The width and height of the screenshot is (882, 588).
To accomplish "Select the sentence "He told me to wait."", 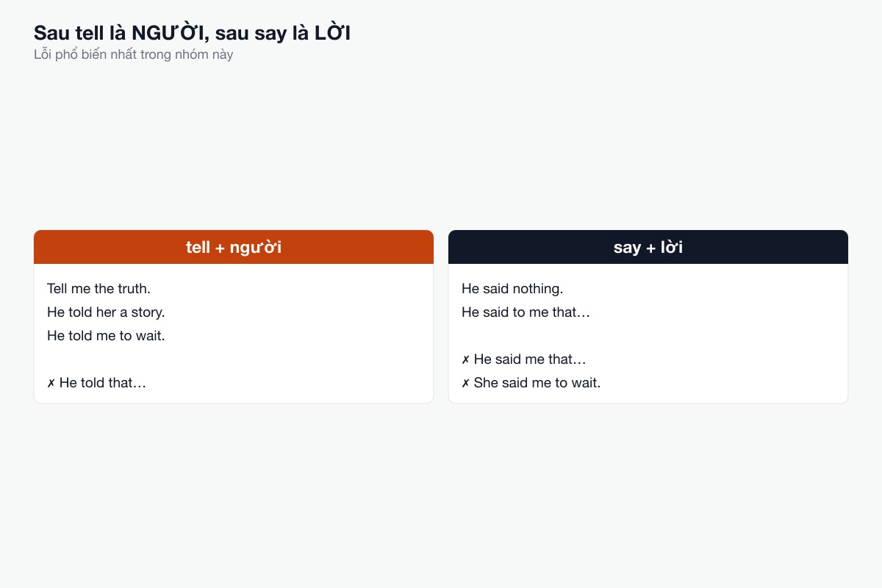I will (106, 336).
